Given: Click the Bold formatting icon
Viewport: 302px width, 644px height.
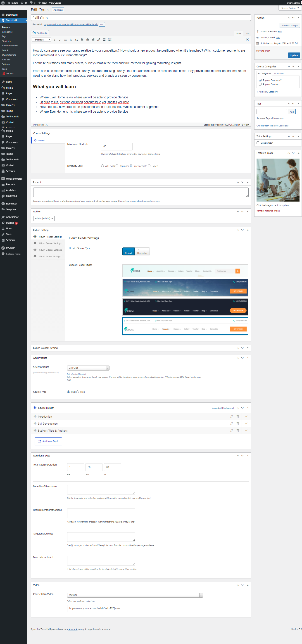Looking at the screenshot, I should 54,40.
